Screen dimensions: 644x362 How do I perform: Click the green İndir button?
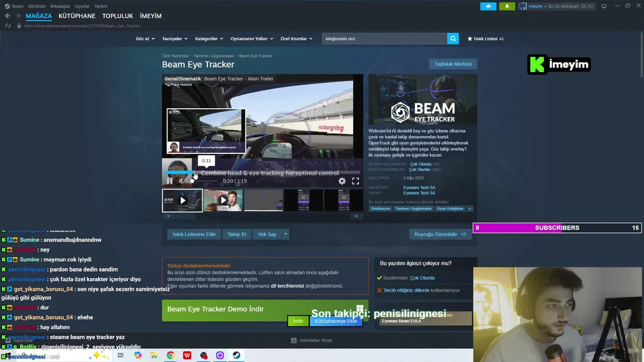(x=298, y=321)
